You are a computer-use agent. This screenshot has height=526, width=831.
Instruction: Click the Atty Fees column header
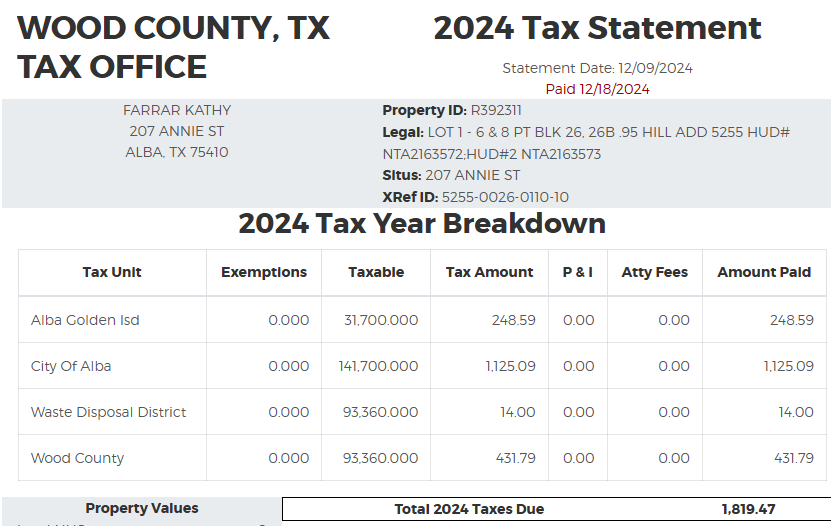655,272
